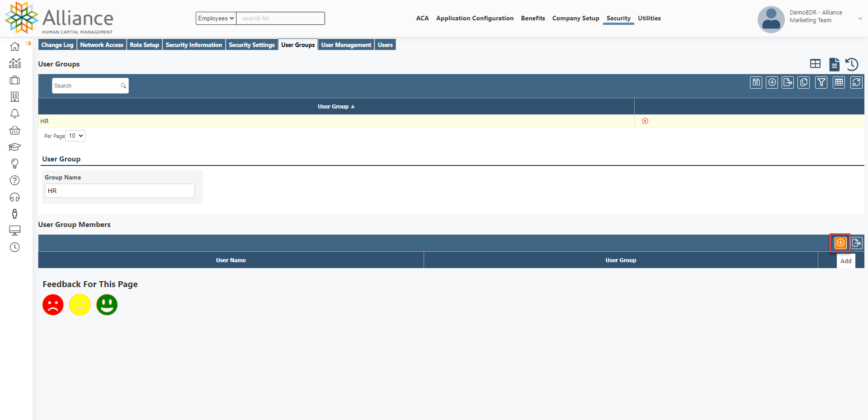The width and height of the screenshot is (868, 420).
Task: Click the grid columns icon in User Groups toolbar
Action: [x=839, y=82]
